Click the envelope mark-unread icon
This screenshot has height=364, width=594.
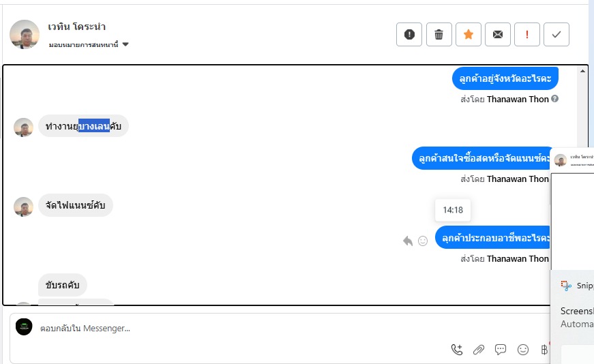click(x=498, y=35)
